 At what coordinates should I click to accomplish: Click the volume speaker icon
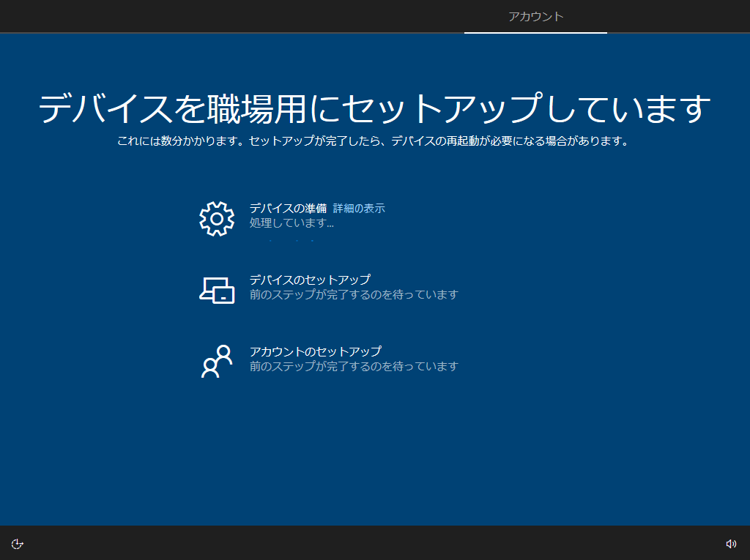[731, 544]
